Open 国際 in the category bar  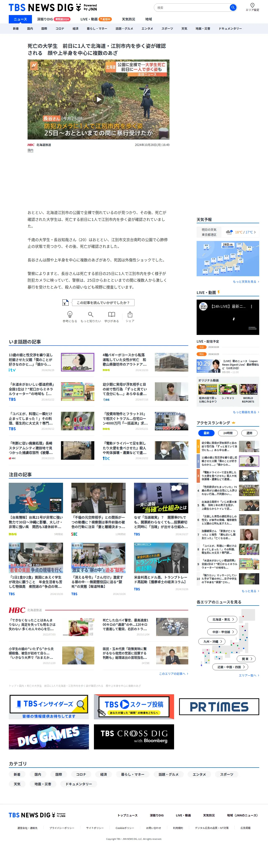(44, 29)
